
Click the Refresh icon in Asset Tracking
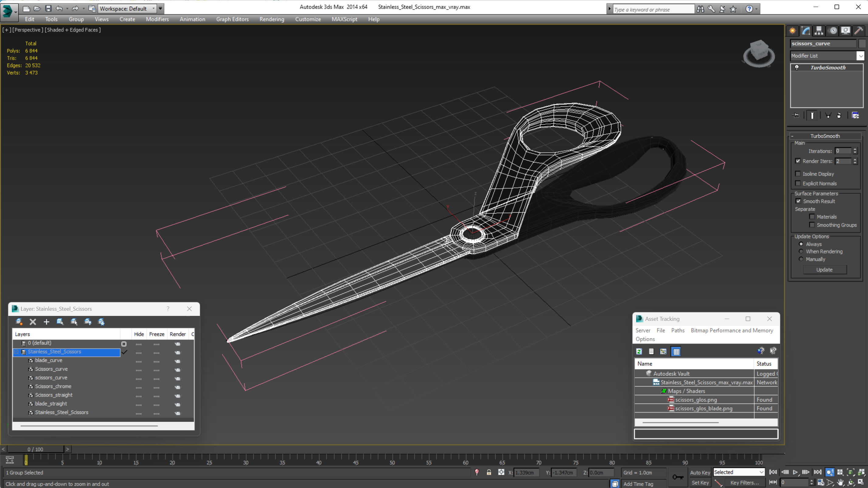(639, 351)
